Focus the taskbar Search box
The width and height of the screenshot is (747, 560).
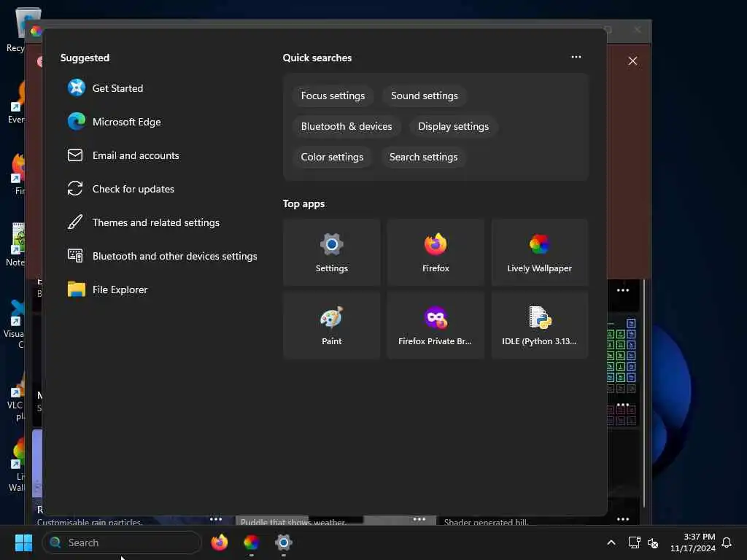tap(122, 542)
